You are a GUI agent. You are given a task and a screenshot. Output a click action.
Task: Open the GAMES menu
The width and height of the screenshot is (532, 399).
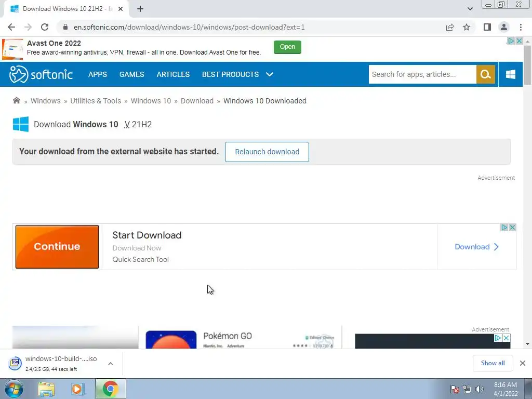[x=131, y=74]
